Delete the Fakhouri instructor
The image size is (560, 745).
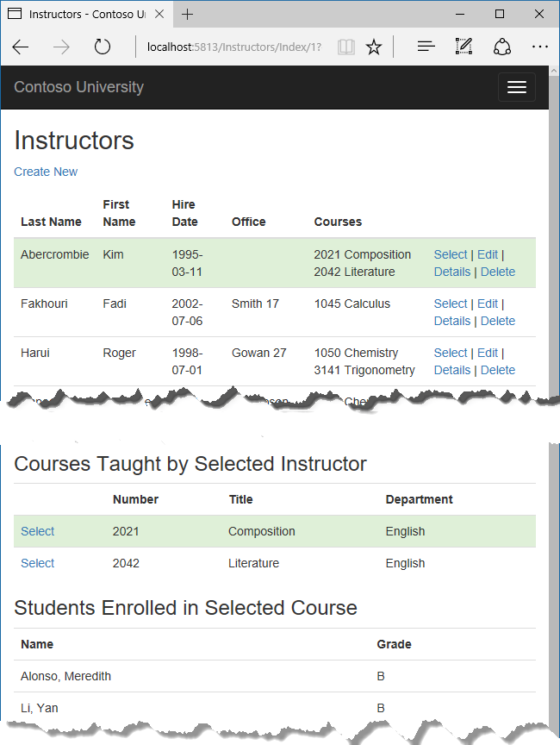pyautogui.click(x=498, y=321)
